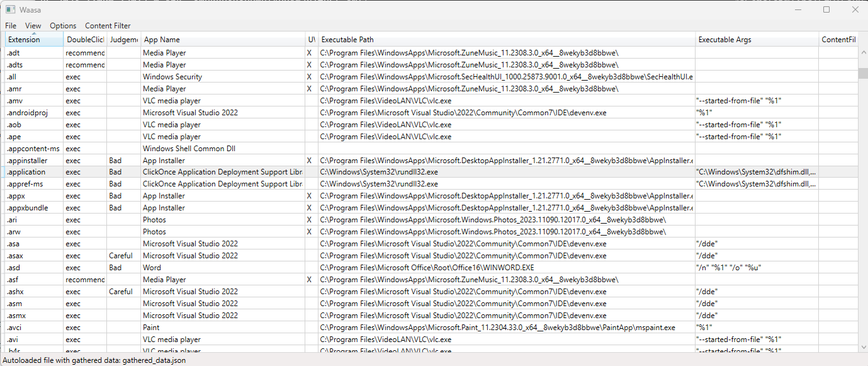Screen dimensions: 868x366
Task: Select the .asa extension cell
Action: coord(34,244)
